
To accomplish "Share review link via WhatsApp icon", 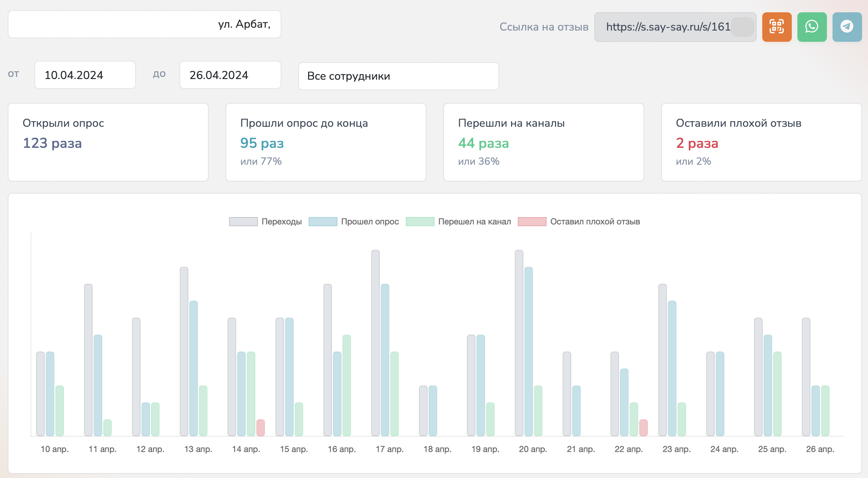I will 812,27.
